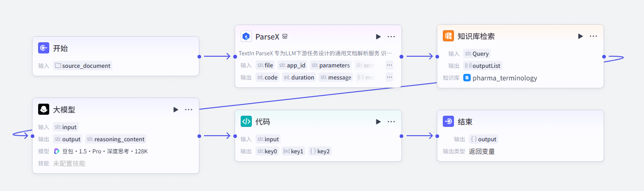Open more options menu for 代码 node
The height and width of the screenshot is (191, 644).
391,121
